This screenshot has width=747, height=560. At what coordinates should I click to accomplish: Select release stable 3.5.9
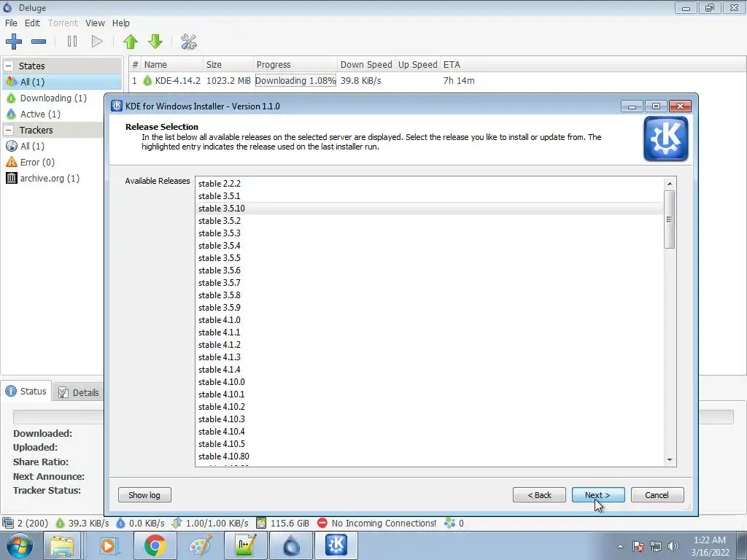(429, 308)
